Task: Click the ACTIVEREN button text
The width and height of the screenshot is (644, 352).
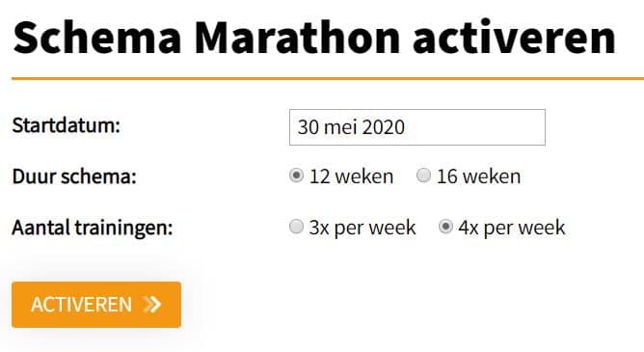Action: click(81, 305)
